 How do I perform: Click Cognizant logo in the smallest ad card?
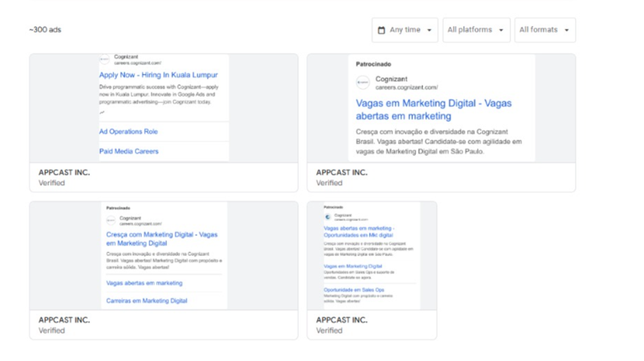coord(328,217)
